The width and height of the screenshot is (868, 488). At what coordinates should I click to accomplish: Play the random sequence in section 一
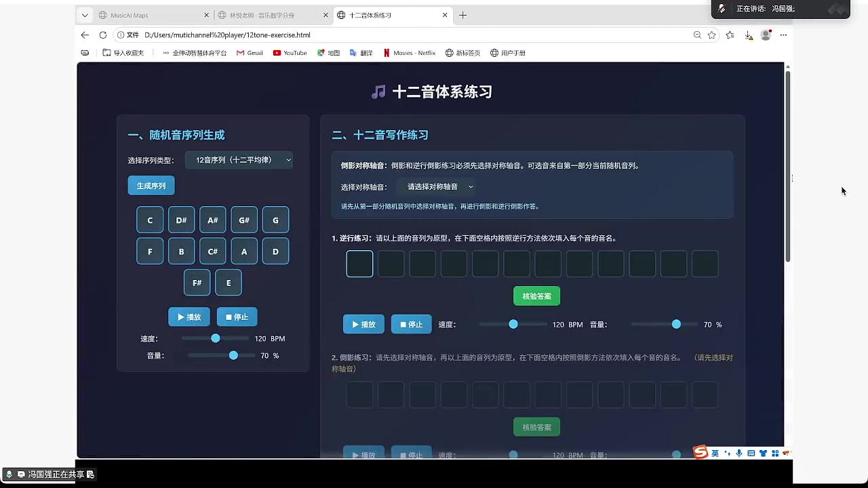[189, 317]
